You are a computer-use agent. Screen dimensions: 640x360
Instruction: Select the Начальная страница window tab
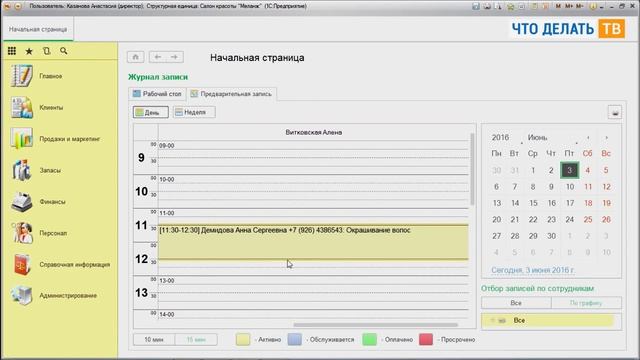pos(38,29)
